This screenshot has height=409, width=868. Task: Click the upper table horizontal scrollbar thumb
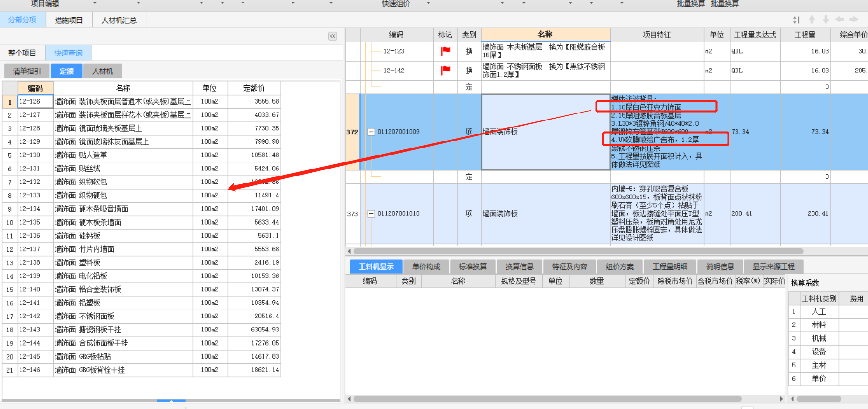tap(578, 251)
